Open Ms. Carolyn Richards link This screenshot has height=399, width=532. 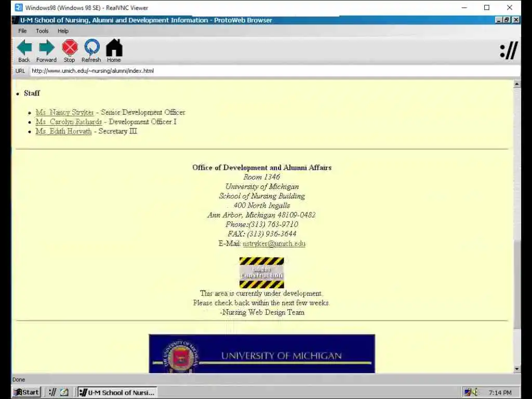point(69,122)
